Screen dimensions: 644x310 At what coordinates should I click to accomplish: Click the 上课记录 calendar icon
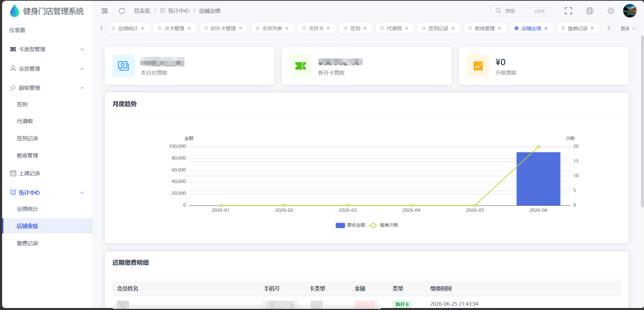coord(13,173)
